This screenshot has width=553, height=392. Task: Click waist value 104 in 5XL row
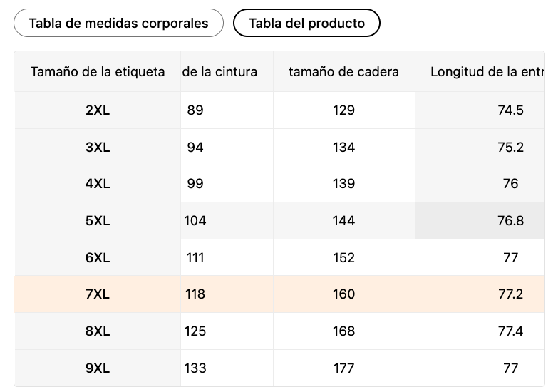(x=195, y=221)
